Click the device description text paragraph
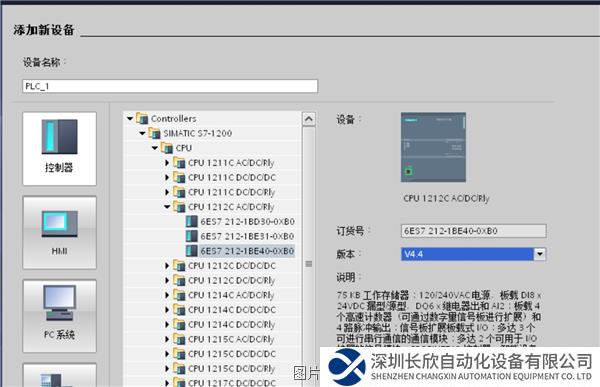Image resolution: width=600 pixels, height=387 pixels. (x=439, y=318)
